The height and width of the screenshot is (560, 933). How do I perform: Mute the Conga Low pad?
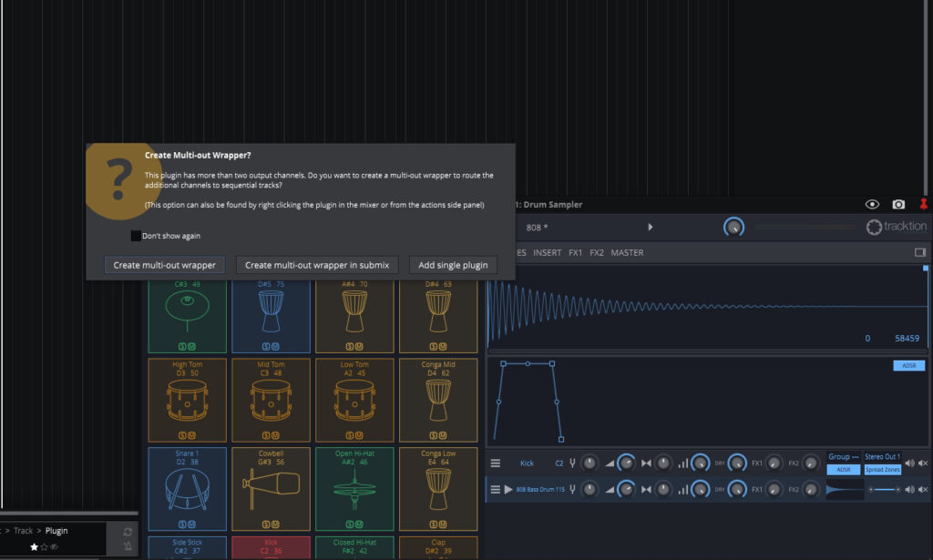click(443, 524)
